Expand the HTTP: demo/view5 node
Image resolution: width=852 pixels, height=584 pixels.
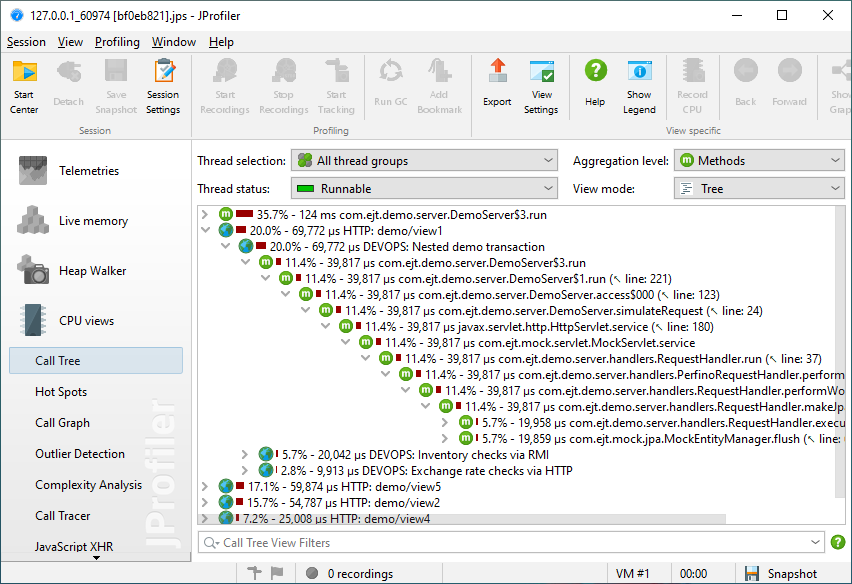[x=205, y=486]
